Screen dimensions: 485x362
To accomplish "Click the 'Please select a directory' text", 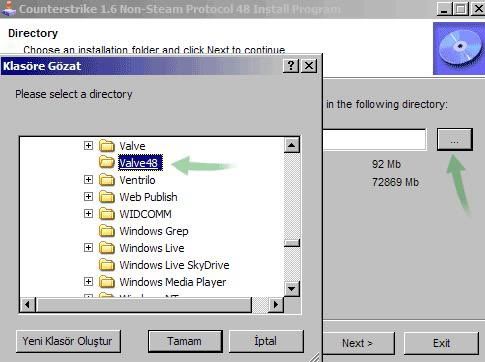I will [74, 94].
